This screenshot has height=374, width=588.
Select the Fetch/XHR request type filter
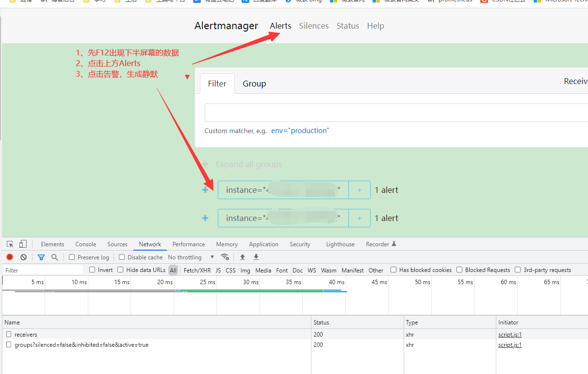pos(197,270)
